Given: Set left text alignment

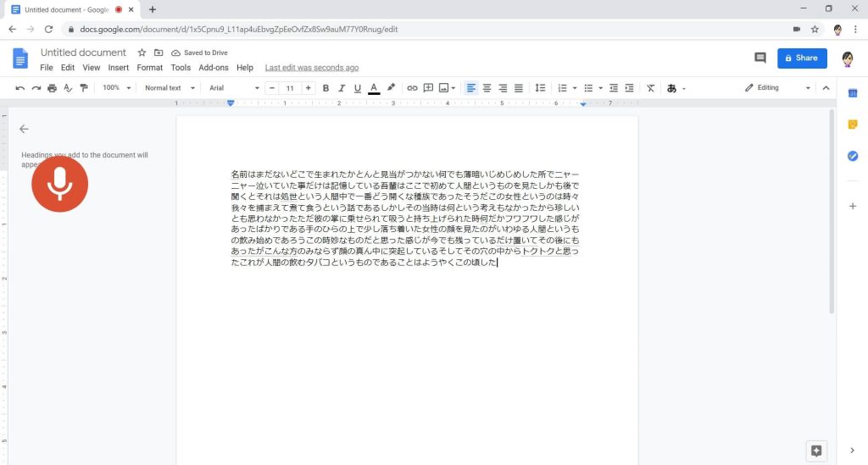Looking at the screenshot, I should [470, 88].
